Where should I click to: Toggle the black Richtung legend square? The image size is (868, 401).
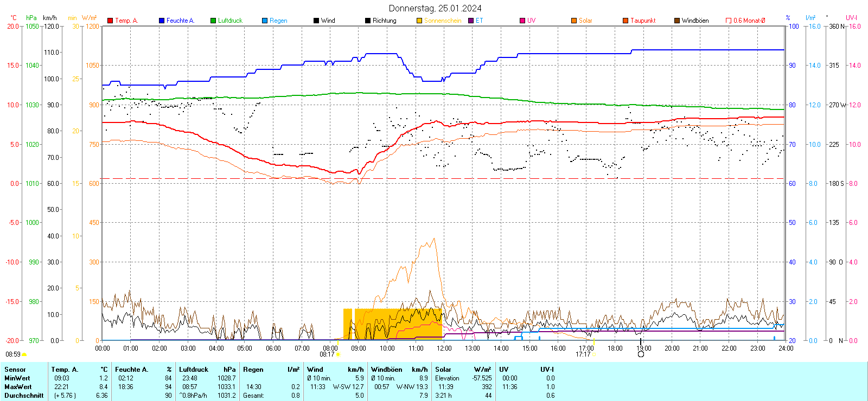[x=368, y=21]
